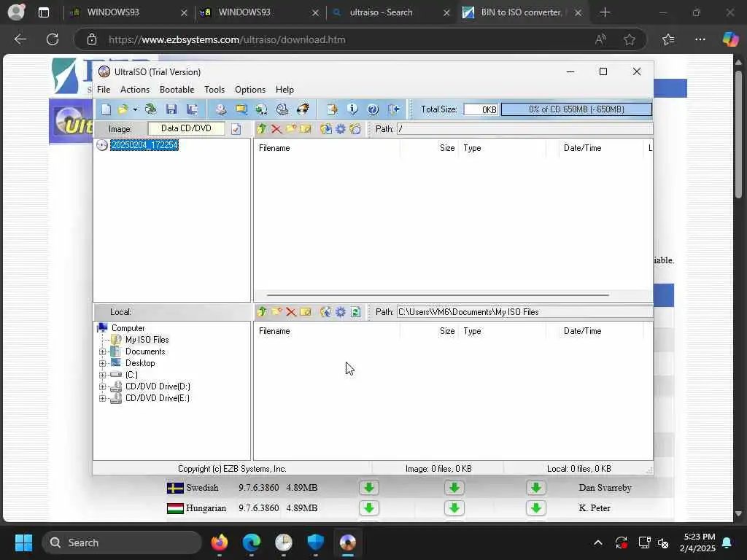Viewport: 747px width, 560px height.
Task: Click the Local path field with My ISO Files
Action: pyautogui.click(x=525, y=312)
